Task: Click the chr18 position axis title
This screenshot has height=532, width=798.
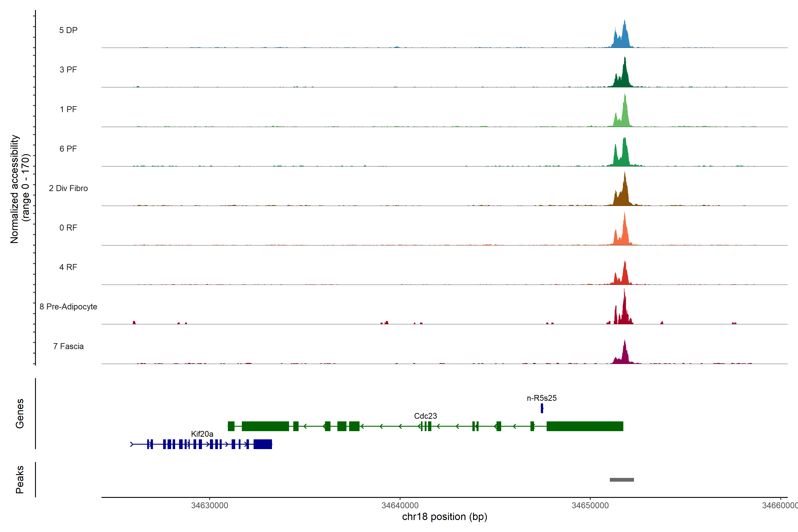Action: 444,517
